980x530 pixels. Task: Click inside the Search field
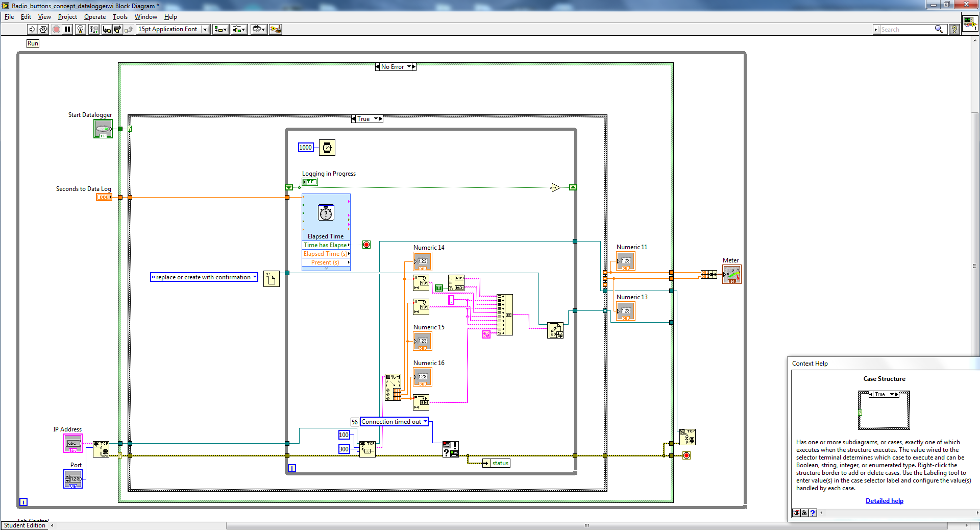tap(906, 30)
